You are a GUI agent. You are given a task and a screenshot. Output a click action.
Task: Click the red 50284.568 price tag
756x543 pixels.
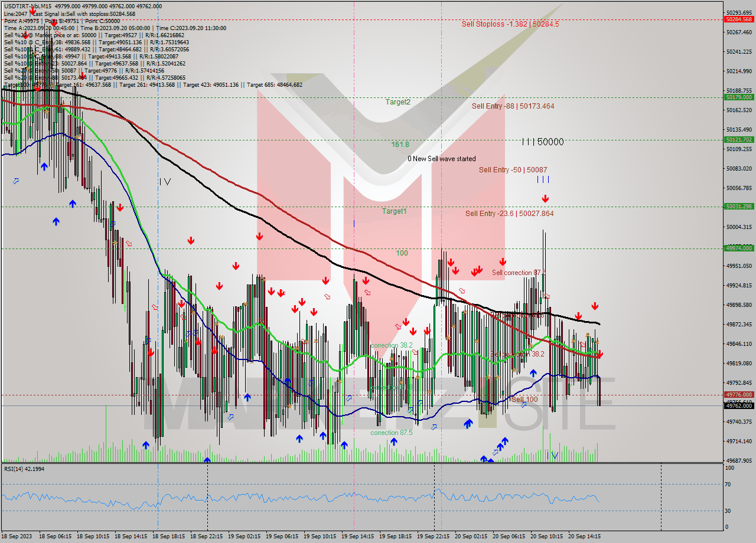738,19
